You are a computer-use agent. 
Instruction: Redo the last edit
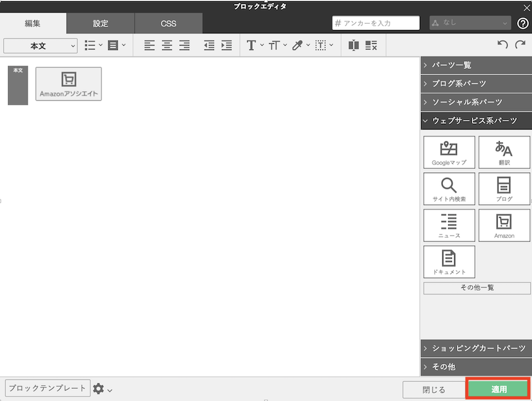click(x=520, y=44)
